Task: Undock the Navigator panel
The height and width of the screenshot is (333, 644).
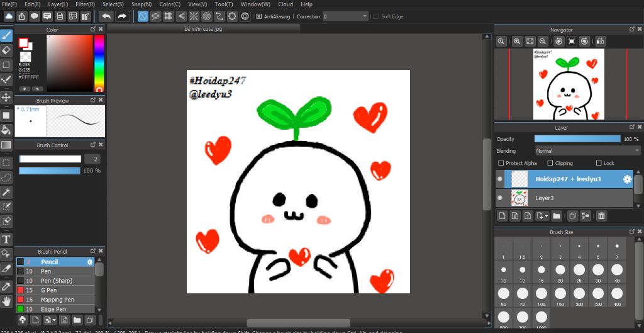Action: [x=632, y=30]
